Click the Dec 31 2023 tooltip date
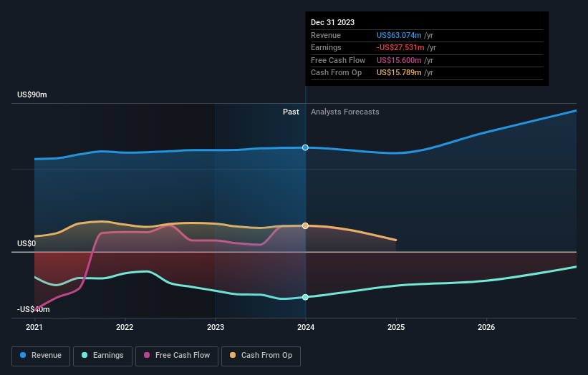The width and height of the screenshot is (588, 375). pos(332,22)
